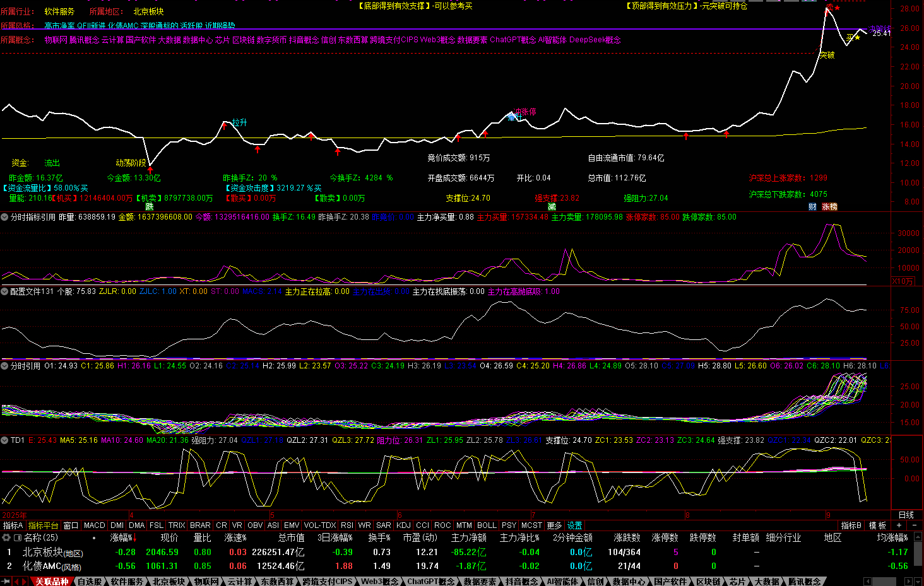The width and height of the screenshot is (924, 586).
Task: Sort by the 涨停数 column header
Action: 665,538
